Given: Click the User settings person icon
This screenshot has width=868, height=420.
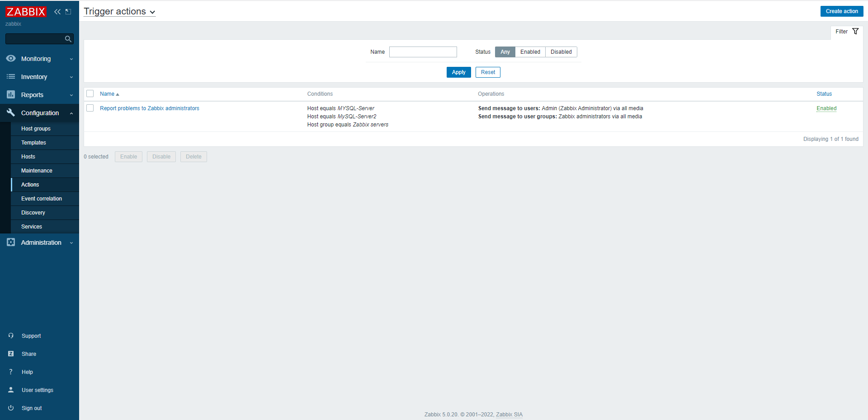Looking at the screenshot, I should [x=11, y=390].
